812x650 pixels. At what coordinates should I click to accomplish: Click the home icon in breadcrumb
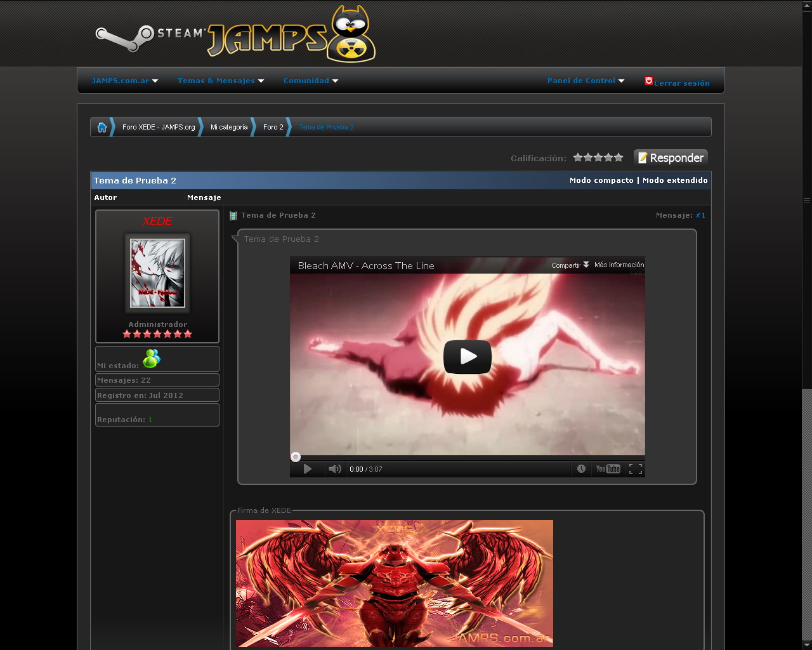click(x=102, y=127)
